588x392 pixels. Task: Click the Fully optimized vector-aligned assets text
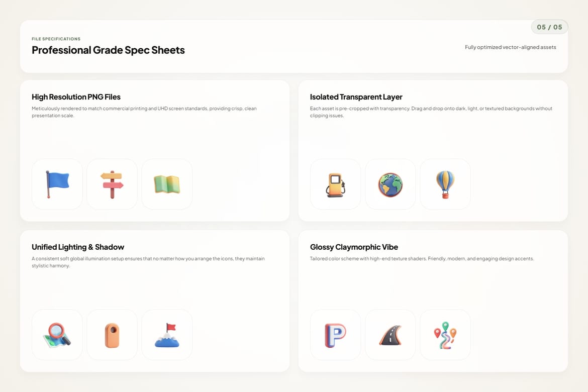tap(511, 47)
